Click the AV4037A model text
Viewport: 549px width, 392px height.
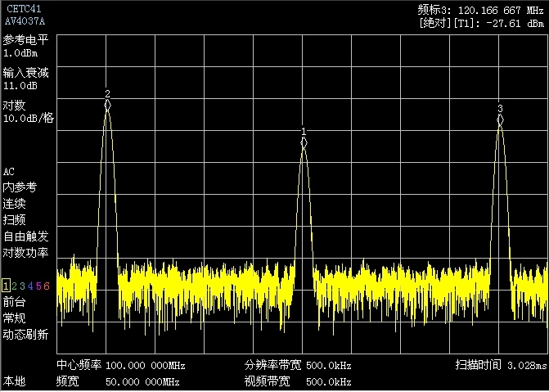tap(25, 21)
